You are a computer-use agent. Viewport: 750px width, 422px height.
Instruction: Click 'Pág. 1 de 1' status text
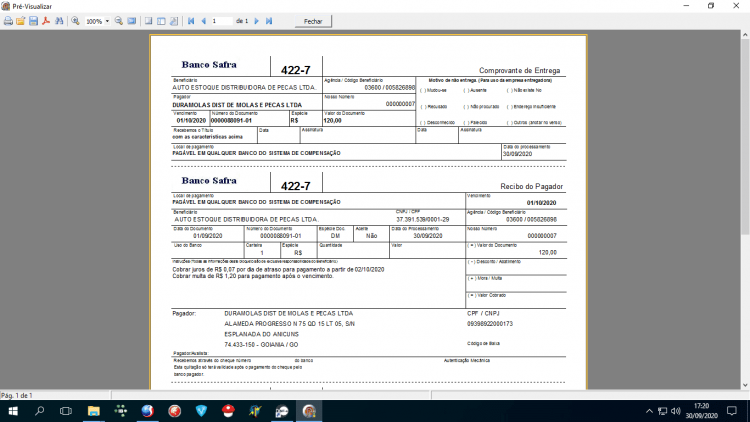[x=17, y=395]
